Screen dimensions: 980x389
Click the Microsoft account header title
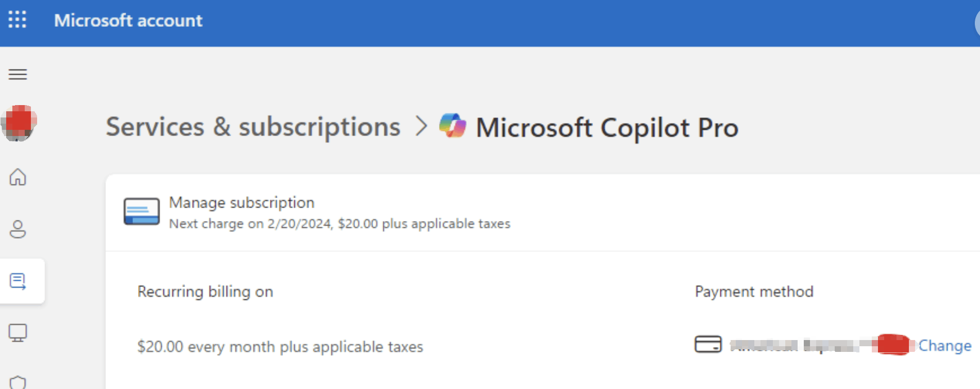(128, 21)
